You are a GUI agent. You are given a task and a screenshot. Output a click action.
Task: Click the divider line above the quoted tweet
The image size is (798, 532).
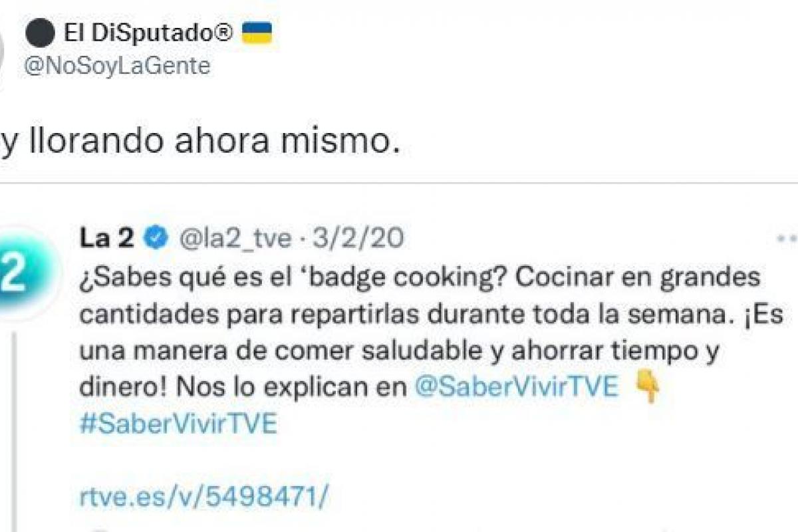399,184
